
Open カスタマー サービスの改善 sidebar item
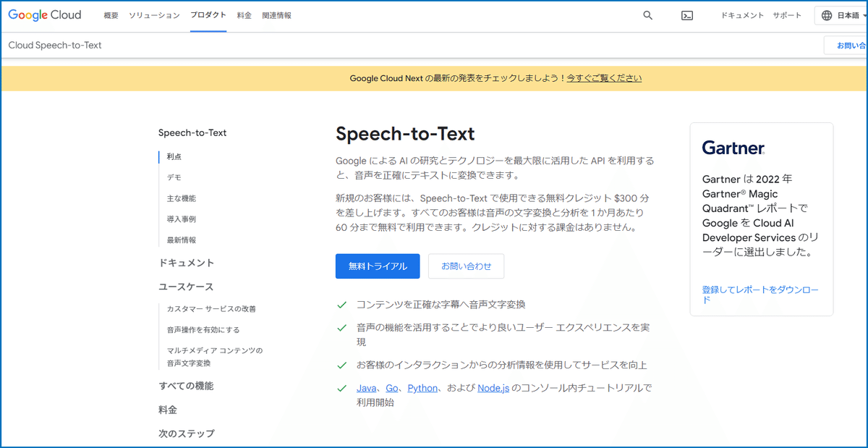click(211, 309)
